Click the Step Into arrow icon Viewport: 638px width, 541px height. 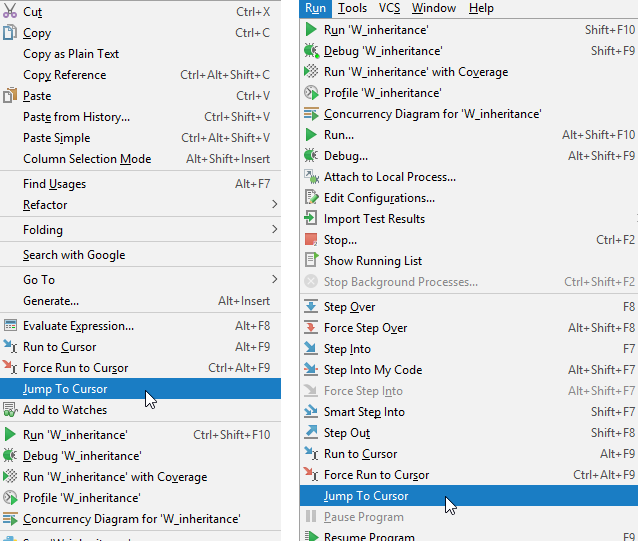[x=311, y=348]
